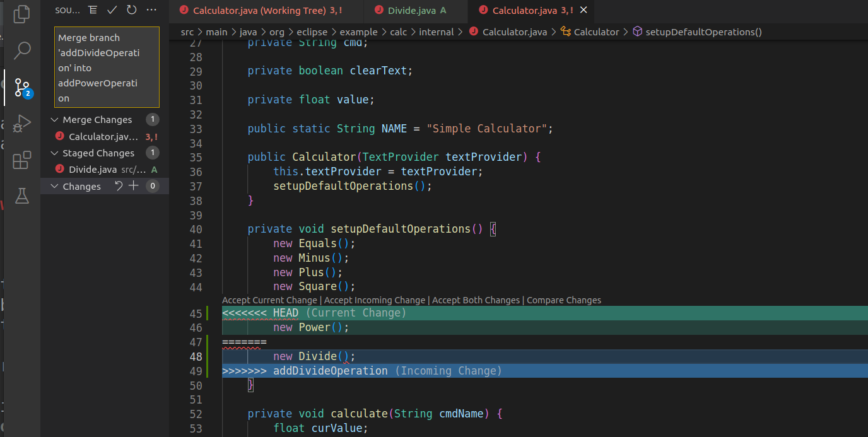Open the Extensions view
868x437 pixels.
tap(21, 160)
